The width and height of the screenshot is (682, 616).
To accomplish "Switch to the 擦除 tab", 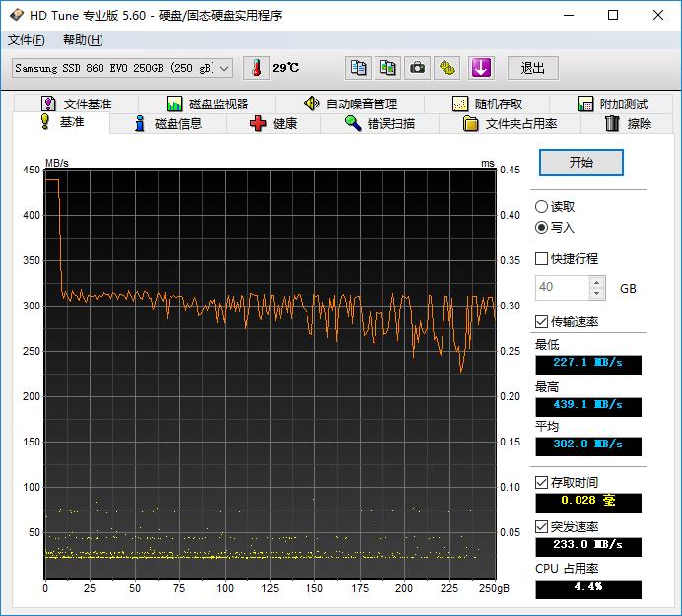I will click(628, 123).
